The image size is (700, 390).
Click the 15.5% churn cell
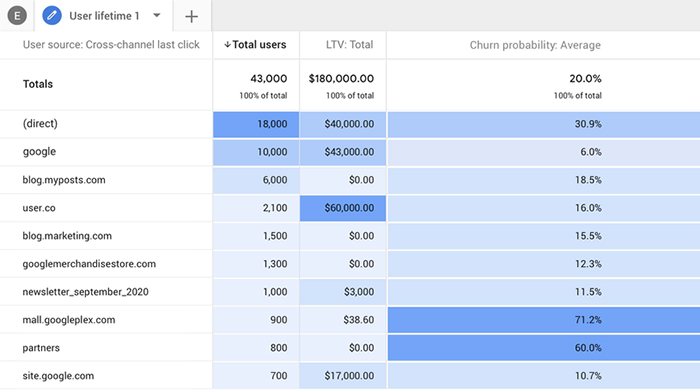[x=544, y=236]
